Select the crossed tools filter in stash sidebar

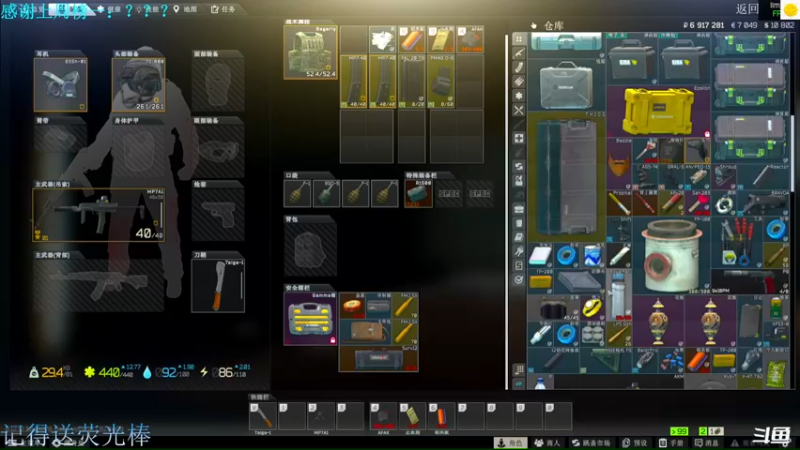(x=519, y=110)
